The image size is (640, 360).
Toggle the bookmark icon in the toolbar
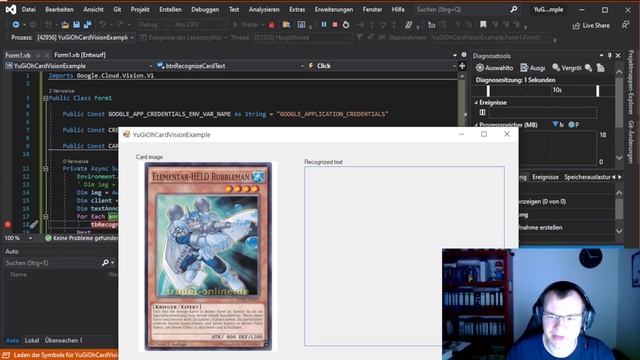click(483, 24)
